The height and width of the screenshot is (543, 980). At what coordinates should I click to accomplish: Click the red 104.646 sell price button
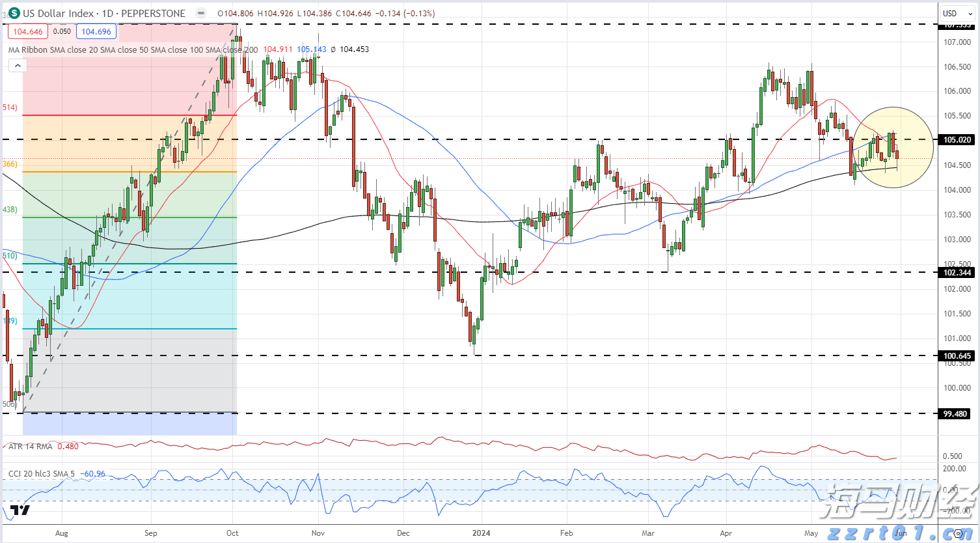tap(28, 31)
